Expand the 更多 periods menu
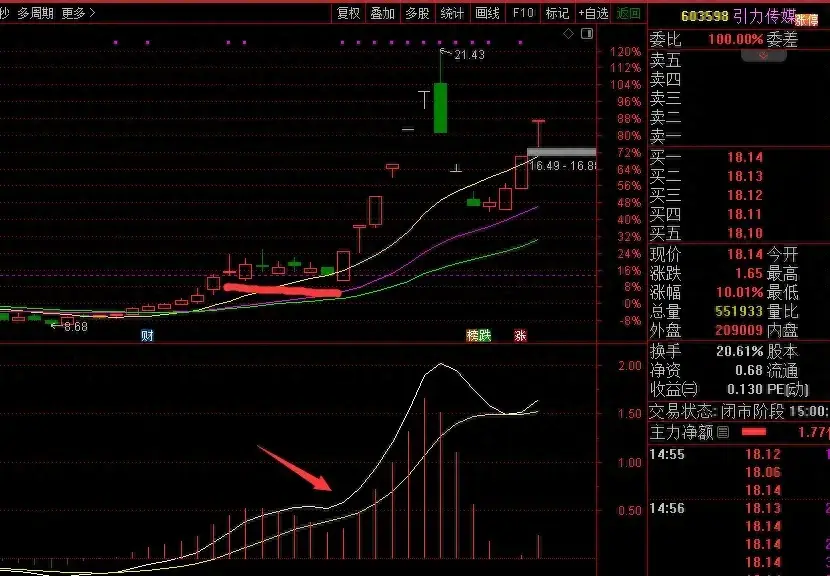 78,13
